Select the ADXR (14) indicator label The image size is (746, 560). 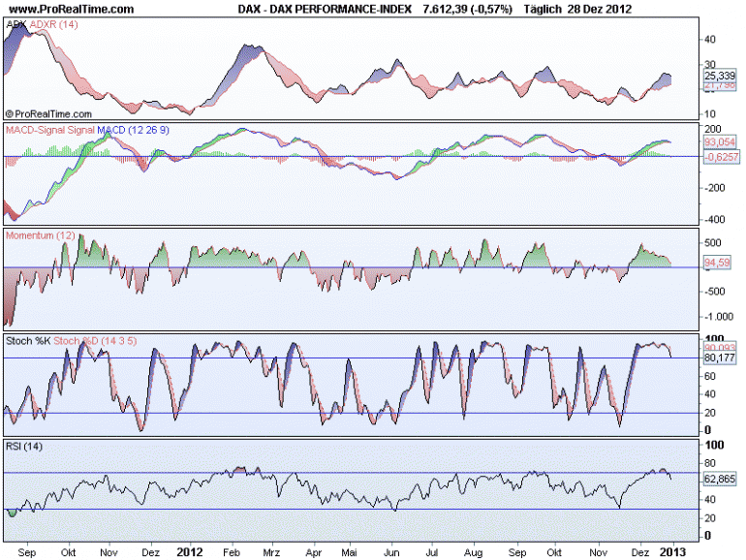pyautogui.click(x=53, y=24)
